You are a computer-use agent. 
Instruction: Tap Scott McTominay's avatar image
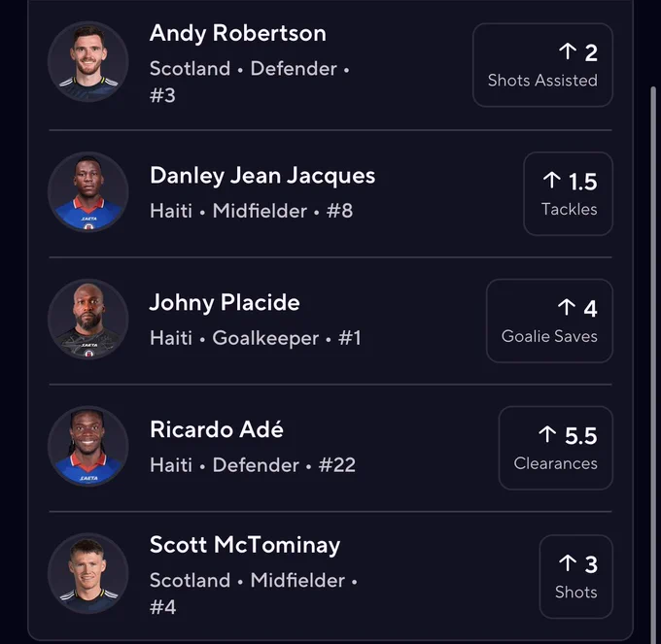(x=88, y=574)
